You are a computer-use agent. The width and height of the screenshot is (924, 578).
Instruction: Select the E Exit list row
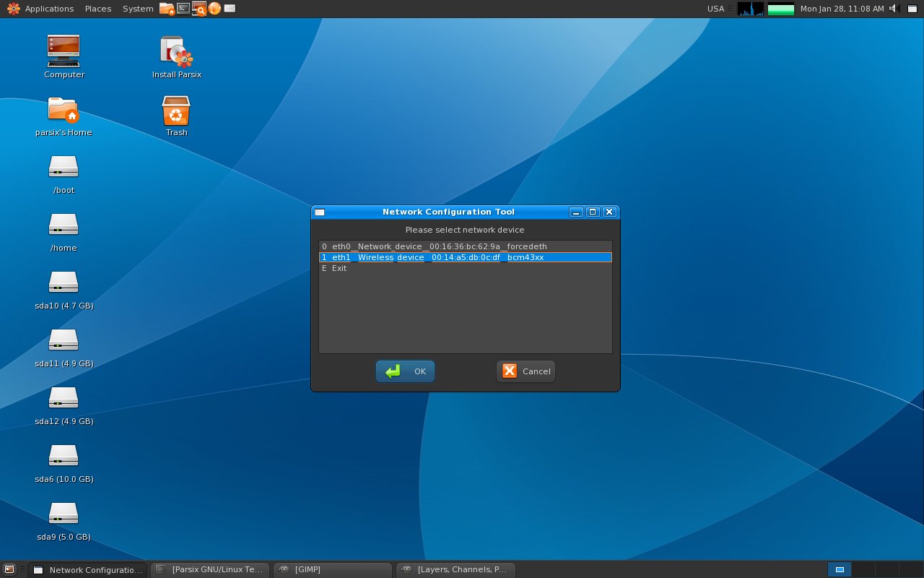coord(466,268)
